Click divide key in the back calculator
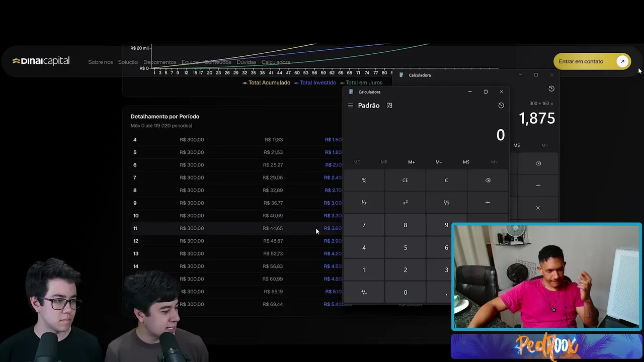Viewport: 644px width, 362px height. click(538, 186)
